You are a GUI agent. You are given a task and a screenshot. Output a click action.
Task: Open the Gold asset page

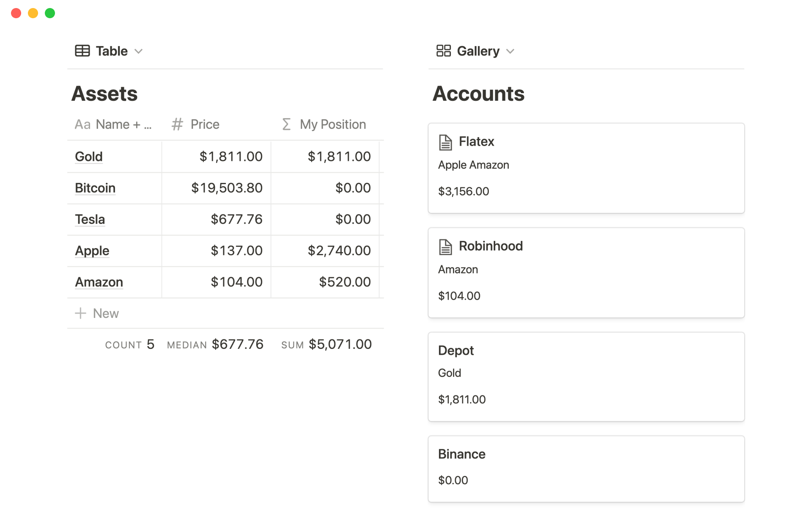tap(89, 157)
